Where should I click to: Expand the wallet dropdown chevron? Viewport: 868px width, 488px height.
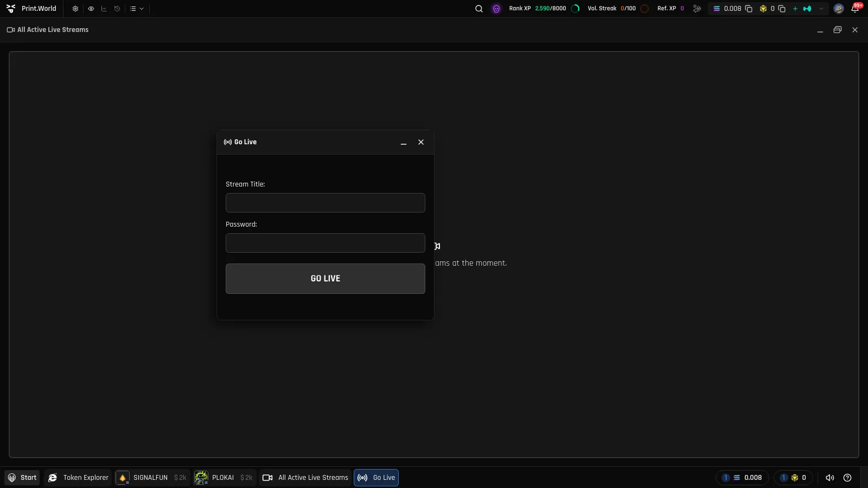tap(821, 9)
